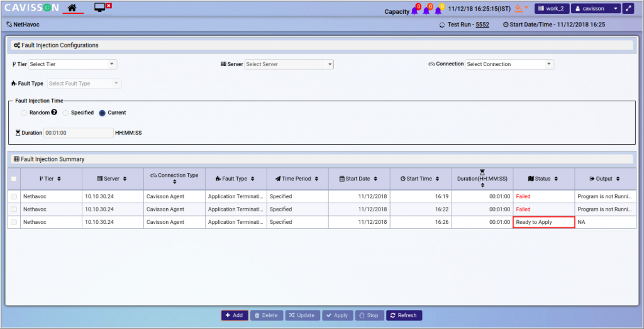Image resolution: width=644 pixels, height=329 pixels.
Task: Sort by Start Date column arrows
Action: pyautogui.click(x=375, y=179)
